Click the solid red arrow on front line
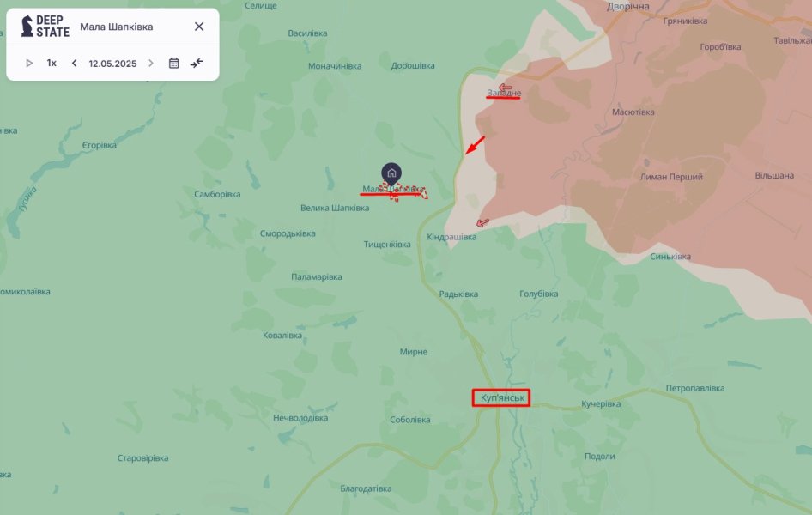Viewport: 812px width, 515px height. pos(475,145)
